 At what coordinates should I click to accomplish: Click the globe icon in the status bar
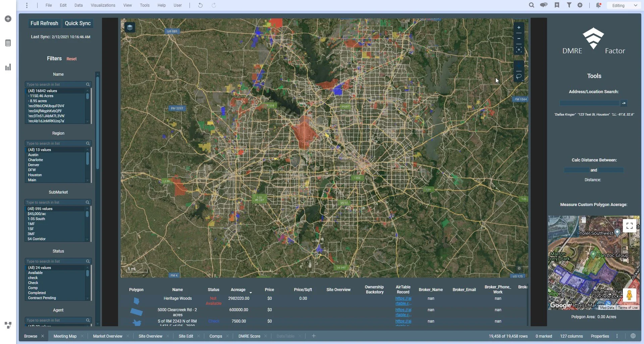[633, 336]
